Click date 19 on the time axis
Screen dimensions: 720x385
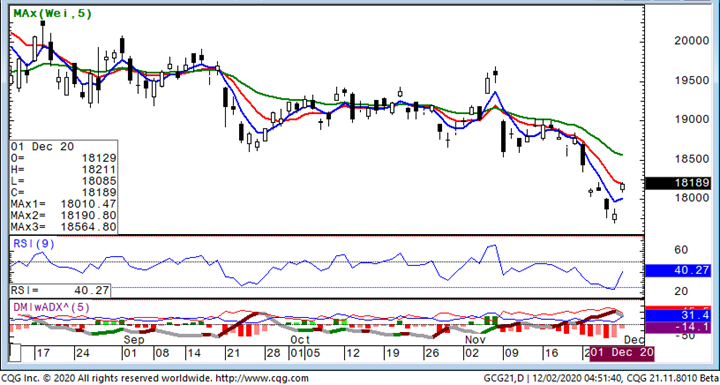[394, 354]
